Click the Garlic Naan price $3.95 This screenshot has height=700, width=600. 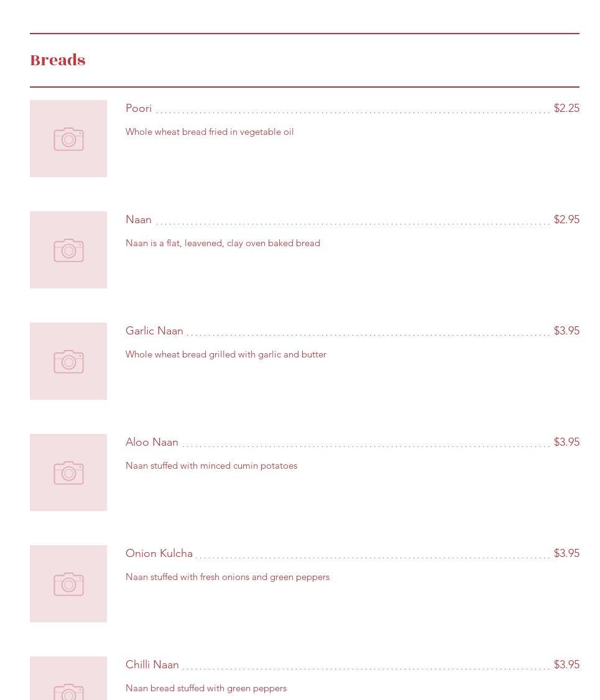pyautogui.click(x=566, y=331)
